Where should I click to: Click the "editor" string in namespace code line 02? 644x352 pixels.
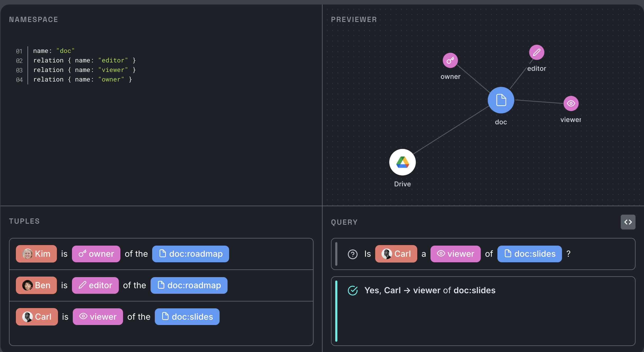pyautogui.click(x=113, y=60)
